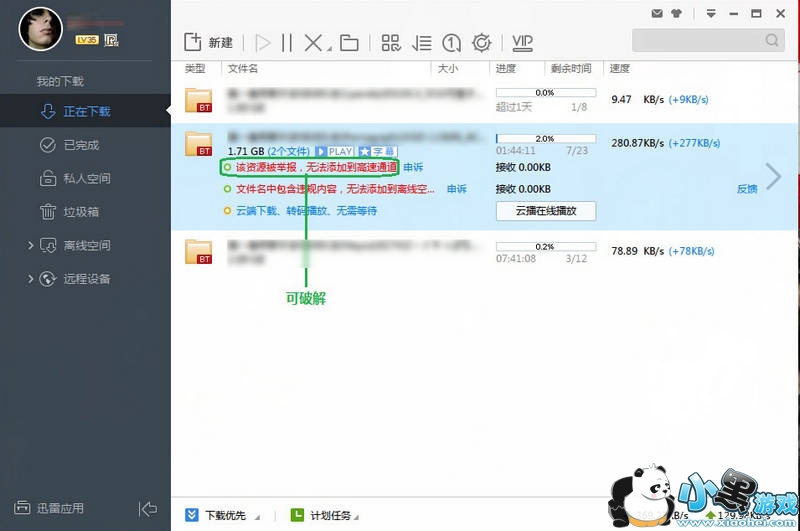
Task: Click BT folder icon of 1.71 GB task
Action: click(x=198, y=144)
